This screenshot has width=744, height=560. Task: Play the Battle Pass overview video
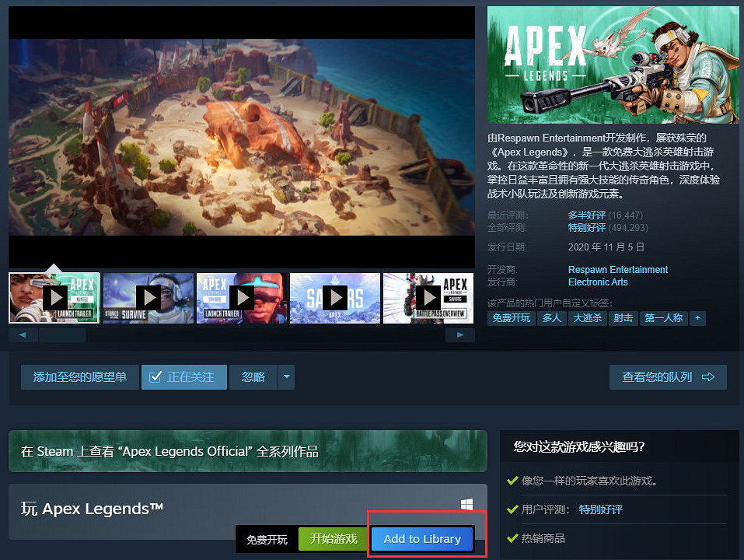428,298
